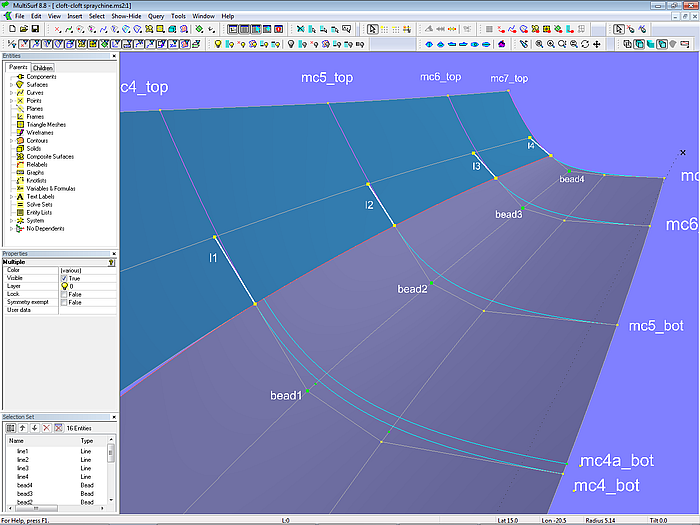The height and width of the screenshot is (525, 700).
Task: Expand the Surfaces node in Entities tree
Action: tap(11, 85)
